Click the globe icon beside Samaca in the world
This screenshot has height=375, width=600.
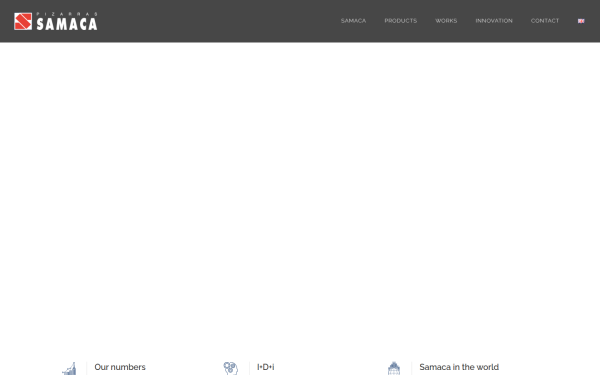coord(394,368)
